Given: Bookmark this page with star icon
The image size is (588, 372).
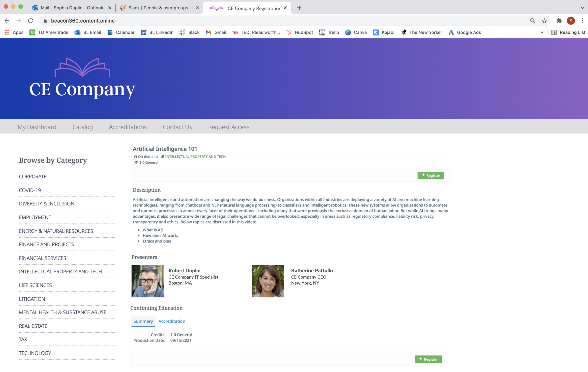Looking at the screenshot, I should [x=544, y=21].
